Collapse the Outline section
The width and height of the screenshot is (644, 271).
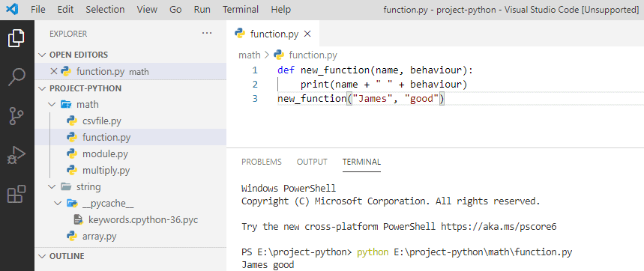[x=42, y=256]
